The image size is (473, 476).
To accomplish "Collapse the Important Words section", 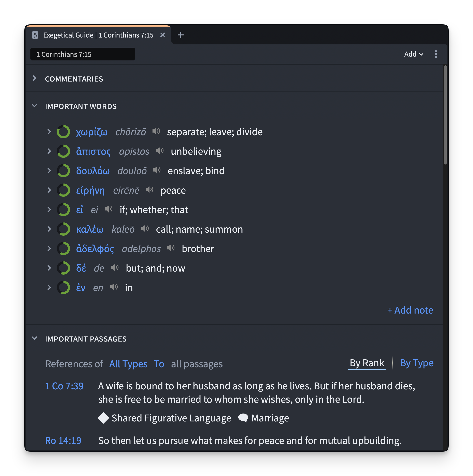I will coord(34,106).
